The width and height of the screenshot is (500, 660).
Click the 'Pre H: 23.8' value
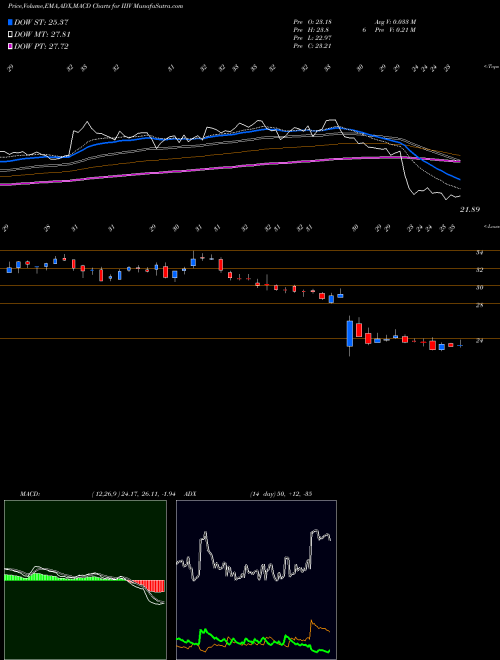tap(311, 30)
